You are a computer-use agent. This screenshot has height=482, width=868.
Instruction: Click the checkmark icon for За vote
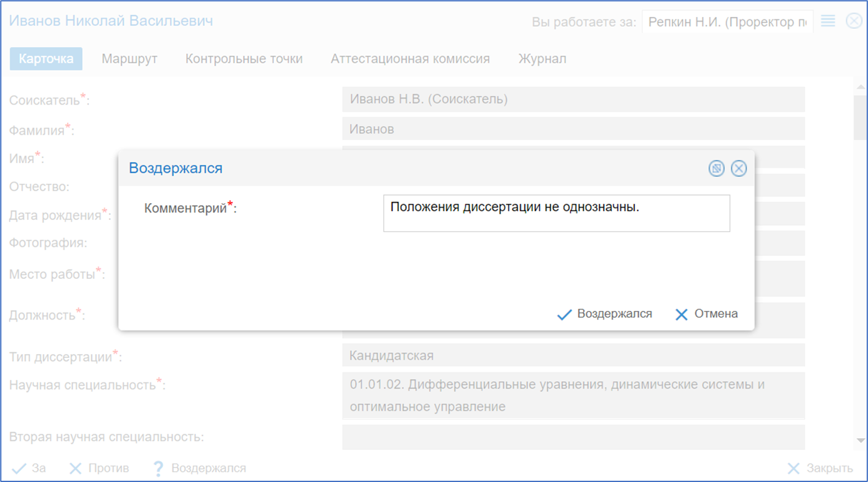tap(19, 469)
